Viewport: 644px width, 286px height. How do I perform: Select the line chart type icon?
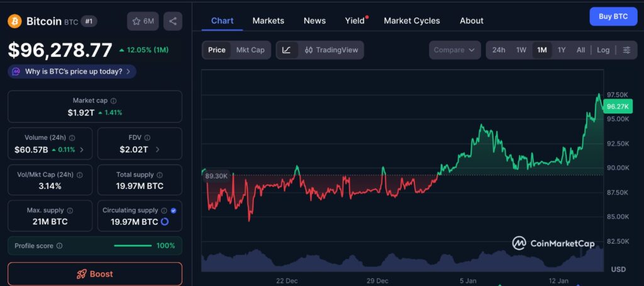[x=287, y=50]
